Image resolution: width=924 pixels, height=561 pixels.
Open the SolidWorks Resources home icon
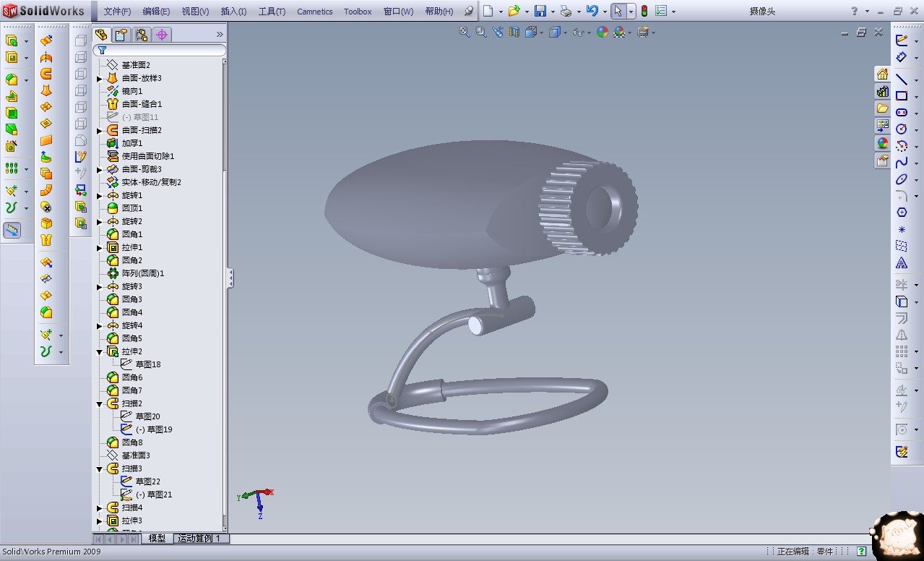coord(882,74)
